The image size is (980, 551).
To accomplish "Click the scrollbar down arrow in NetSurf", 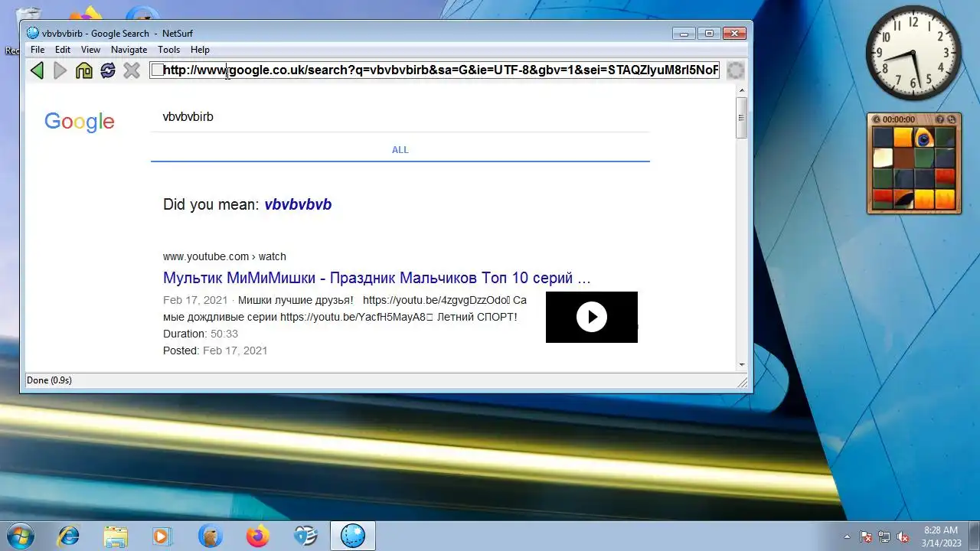I will click(741, 365).
